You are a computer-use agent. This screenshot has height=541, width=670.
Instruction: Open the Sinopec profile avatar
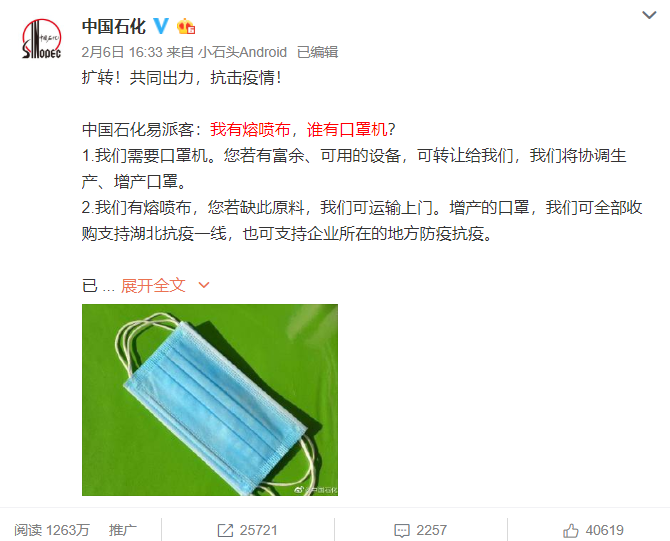(x=42, y=39)
